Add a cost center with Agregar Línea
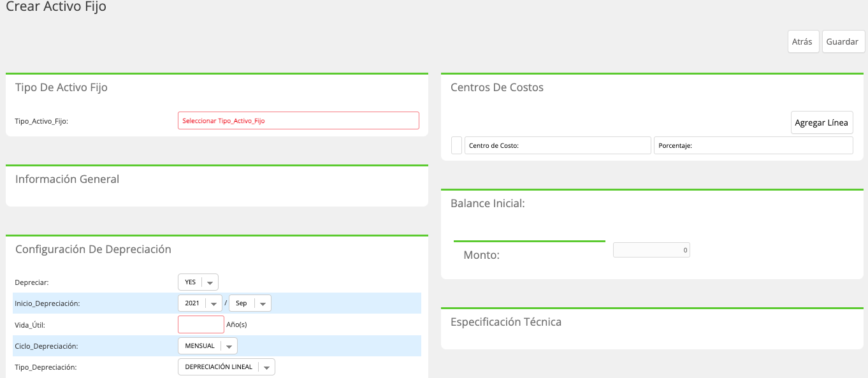This screenshot has width=868, height=378. click(821, 122)
